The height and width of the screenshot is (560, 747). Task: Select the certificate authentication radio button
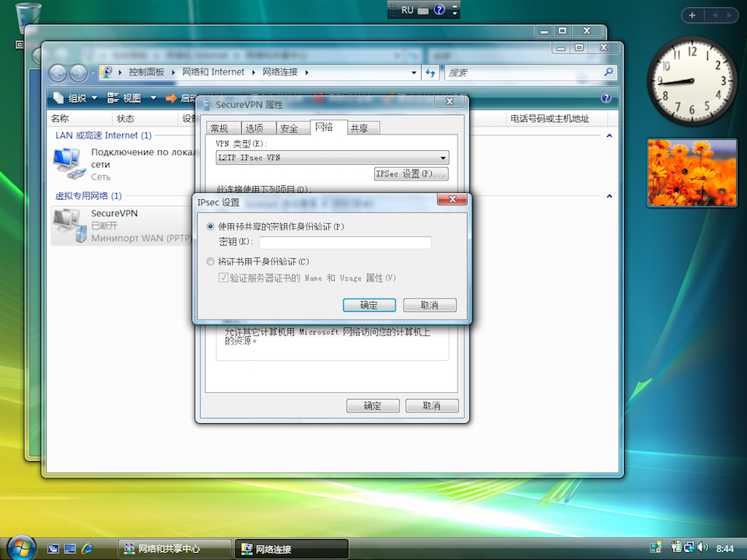coord(210,261)
